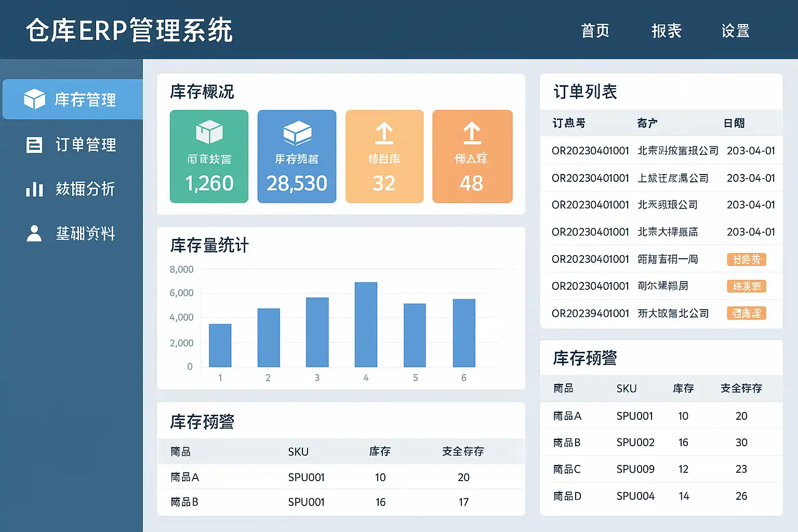Click the cube icon beside 库存管理

34,99
